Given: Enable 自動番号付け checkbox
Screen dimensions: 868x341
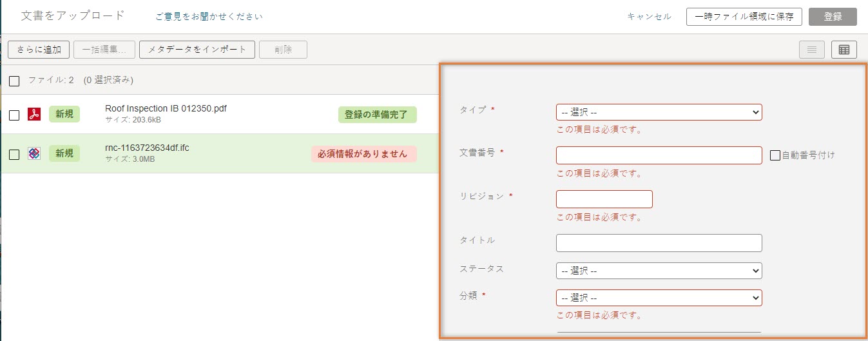Looking at the screenshot, I should 776,155.
